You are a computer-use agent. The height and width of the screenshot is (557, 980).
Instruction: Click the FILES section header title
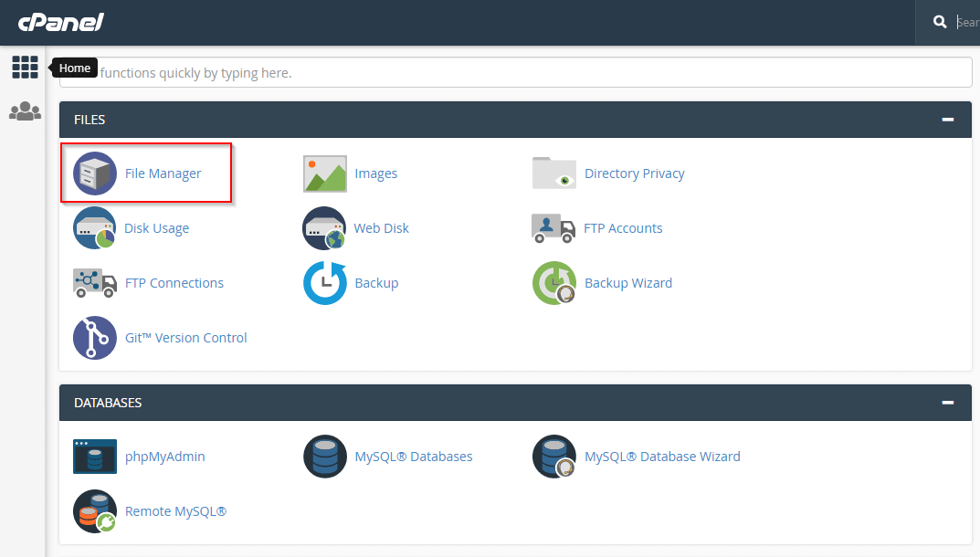90,120
